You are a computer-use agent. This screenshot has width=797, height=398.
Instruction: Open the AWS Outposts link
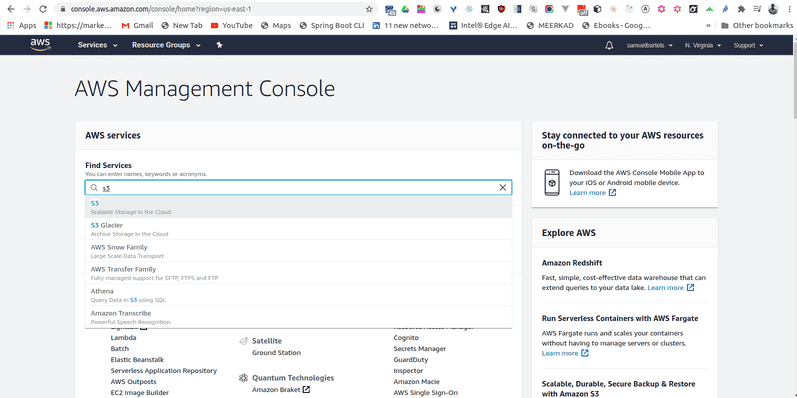pyautogui.click(x=134, y=382)
